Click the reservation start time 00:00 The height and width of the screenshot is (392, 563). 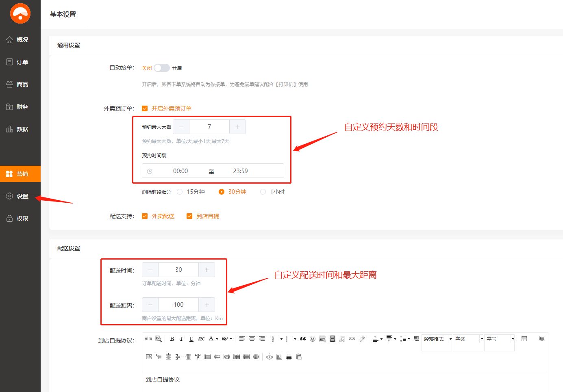point(180,171)
